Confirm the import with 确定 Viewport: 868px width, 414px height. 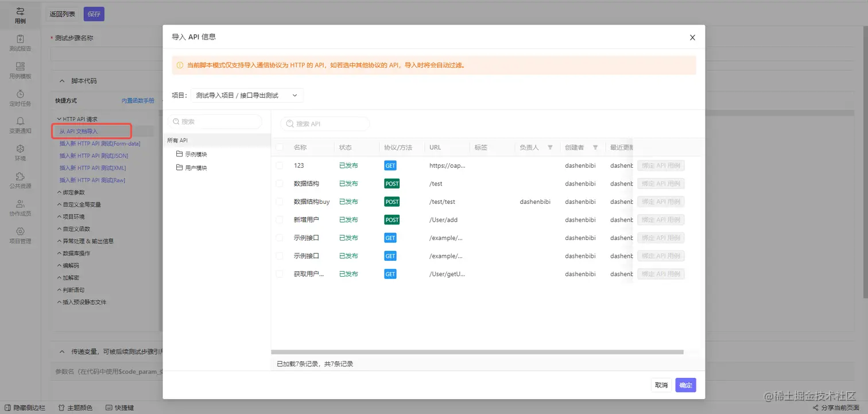[686, 385]
